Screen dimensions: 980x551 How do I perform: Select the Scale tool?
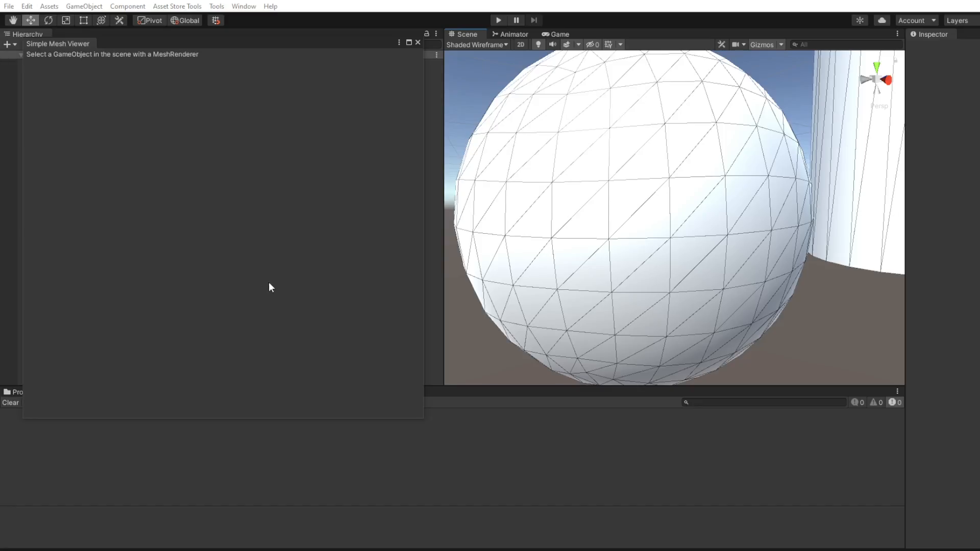coord(66,20)
